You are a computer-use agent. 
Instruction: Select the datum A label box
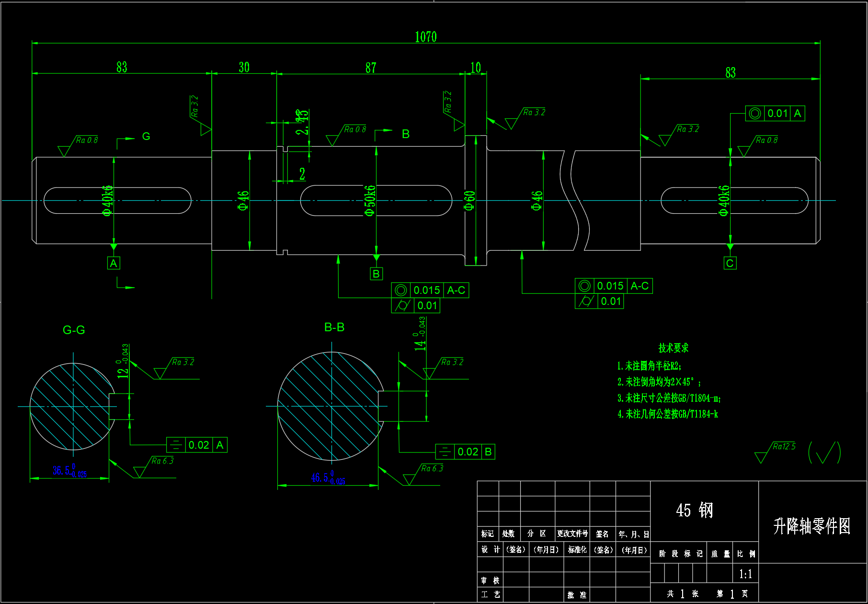pyautogui.click(x=114, y=263)
